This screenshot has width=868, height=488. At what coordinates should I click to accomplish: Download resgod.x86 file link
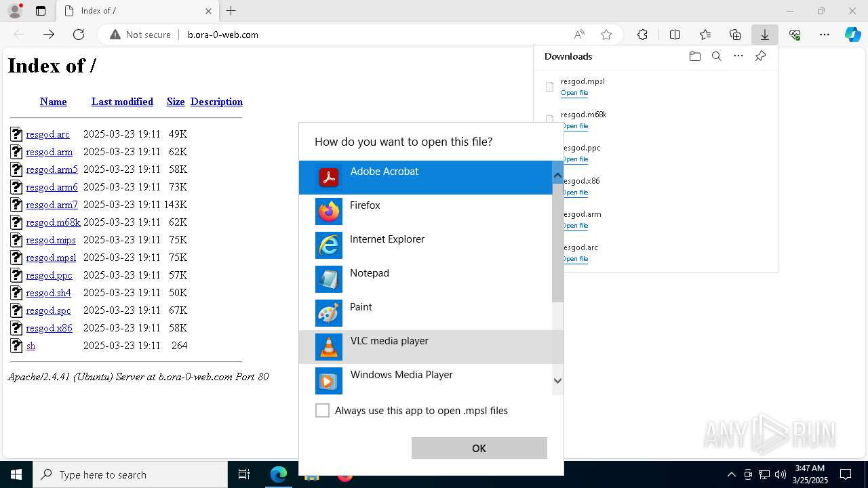coord(49,328)
